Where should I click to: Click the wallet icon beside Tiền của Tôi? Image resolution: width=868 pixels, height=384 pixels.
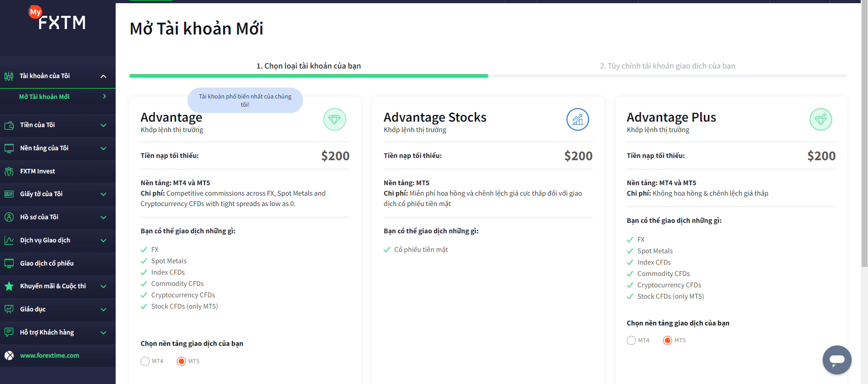tap(9, 125)
